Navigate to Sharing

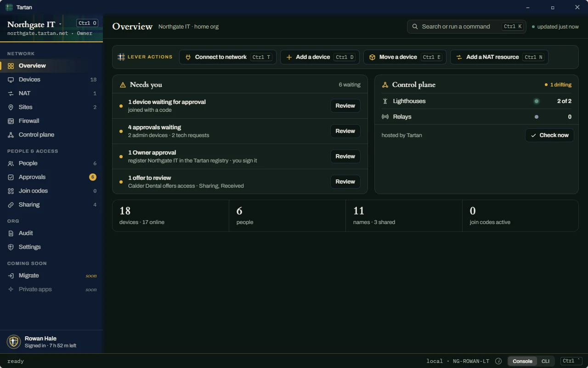51,205
